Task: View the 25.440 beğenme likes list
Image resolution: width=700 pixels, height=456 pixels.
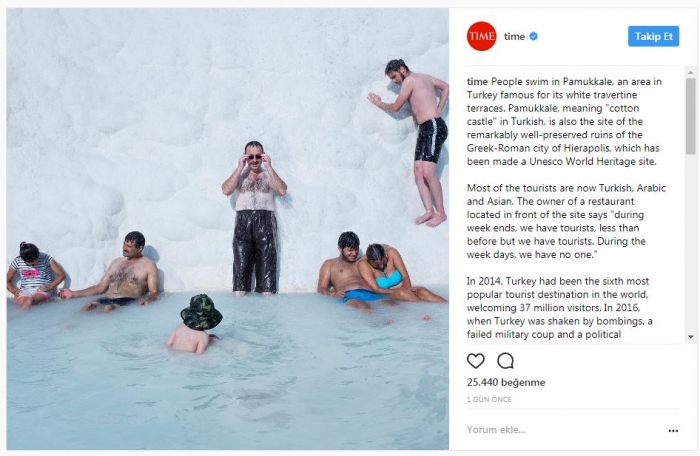Action: 506,382
